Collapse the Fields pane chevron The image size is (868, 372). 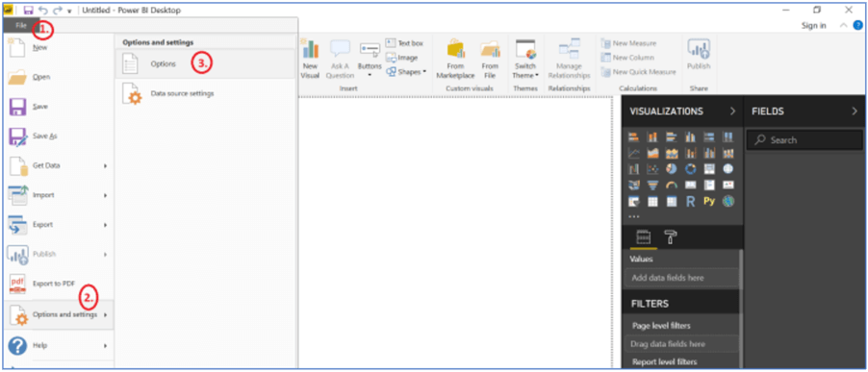click(855, 112)
